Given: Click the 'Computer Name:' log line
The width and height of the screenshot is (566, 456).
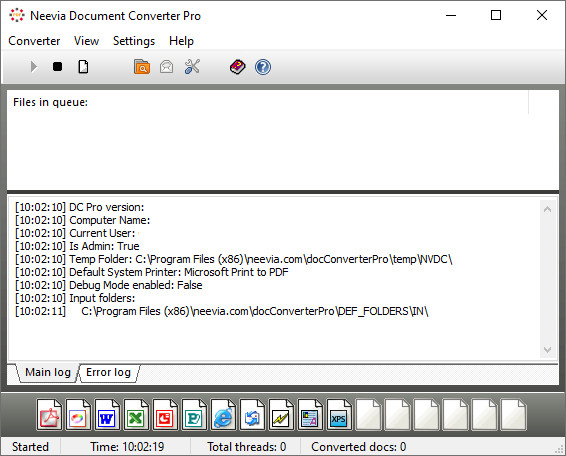Looking at the screenshot, I should coord(82,220).
